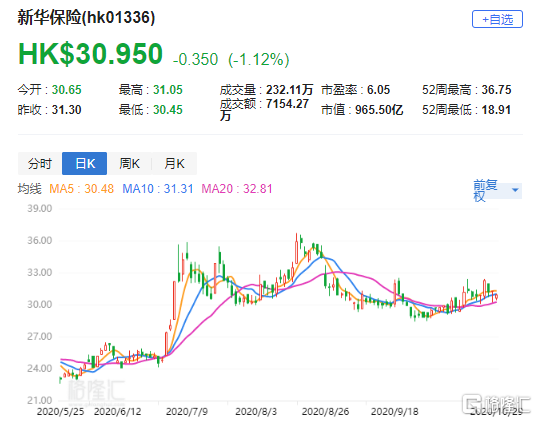This screenshot has height=421, width=537.
Task: Add stock via +自选 button
Action: coord(497,19)
